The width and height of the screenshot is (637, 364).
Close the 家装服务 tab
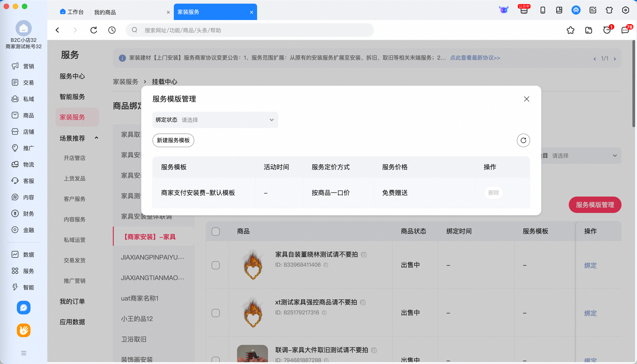(251, 12)
